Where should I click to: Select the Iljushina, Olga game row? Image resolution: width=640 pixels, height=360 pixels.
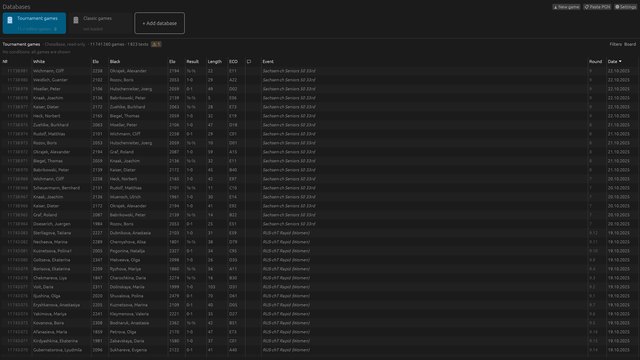point(320,296)
